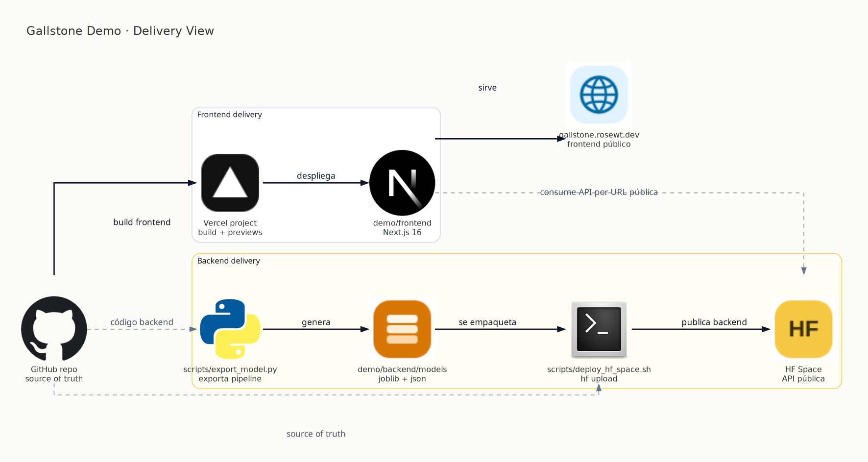Click the terminal icon for deploy_hf_space.sh

(599, 329)
